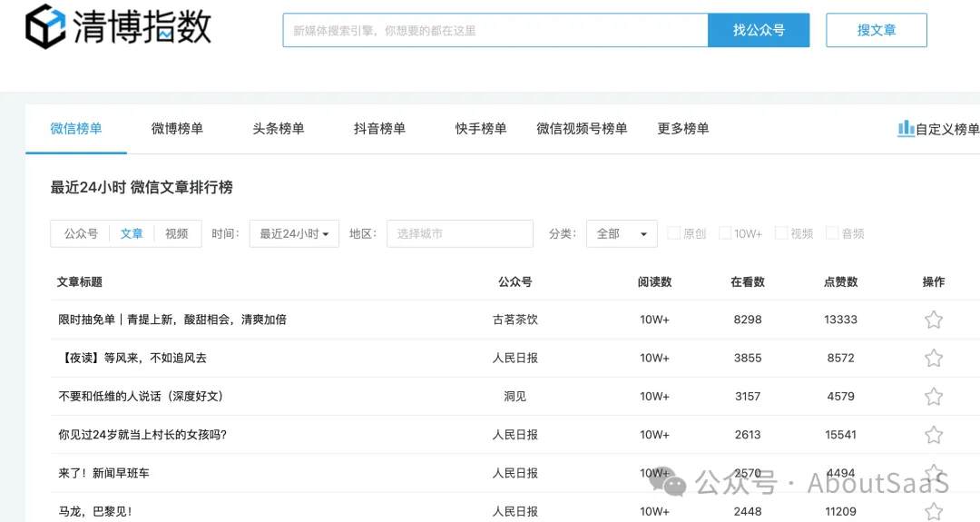Star the 来了!新闻早班车 article
The image size is (980, 522).
pyautogui.click(x=933, y=473)
